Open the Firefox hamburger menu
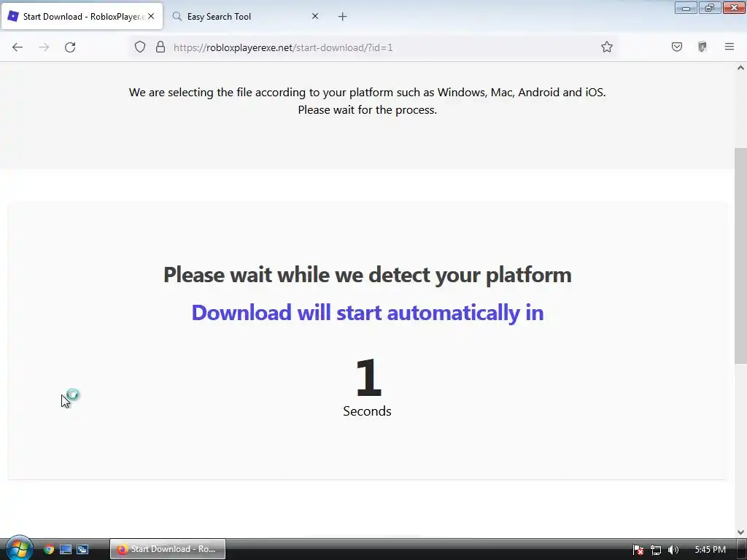The image size is (747, 560). [x=729, y=47]
